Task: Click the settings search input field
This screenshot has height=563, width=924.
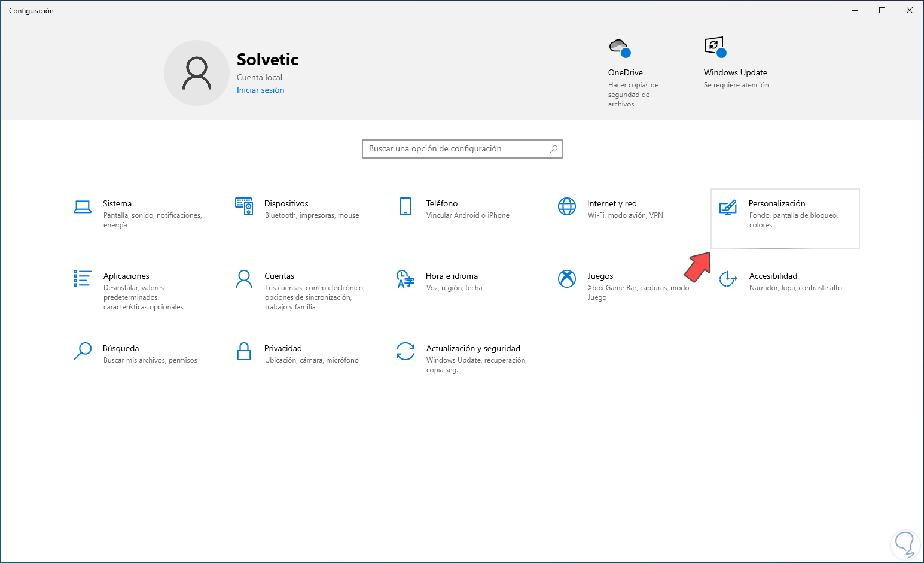Action: pyautogui.click(x=455, y=149)
